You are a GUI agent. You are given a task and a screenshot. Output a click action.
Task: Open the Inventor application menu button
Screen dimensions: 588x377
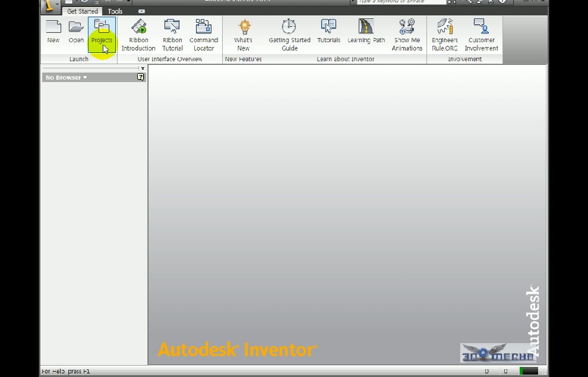(50, 7)
